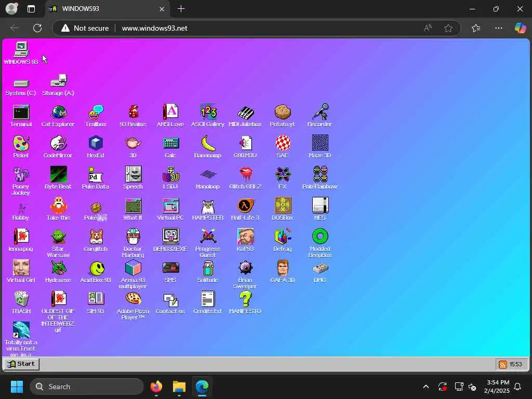The height and width of the screenshot is (399, 532).
Task: Launch MIDI Jukebox piano icon
Action: pos(245,116)
